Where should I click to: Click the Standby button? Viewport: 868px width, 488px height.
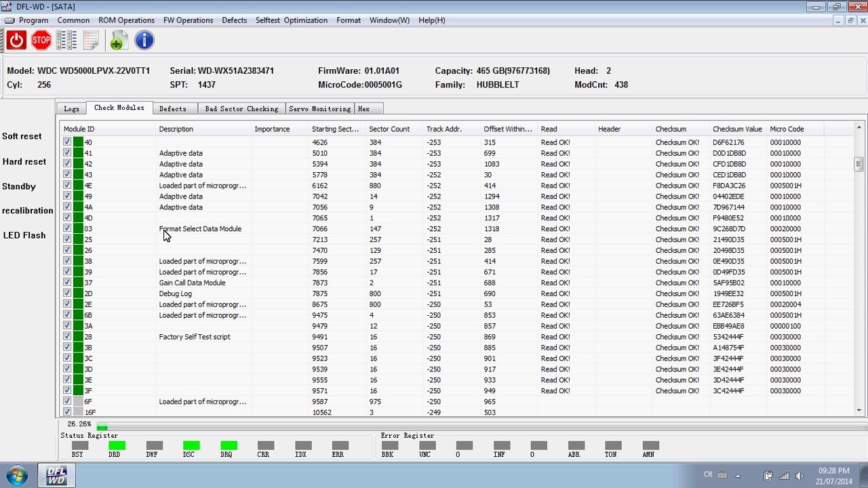(x=19, y=186)
